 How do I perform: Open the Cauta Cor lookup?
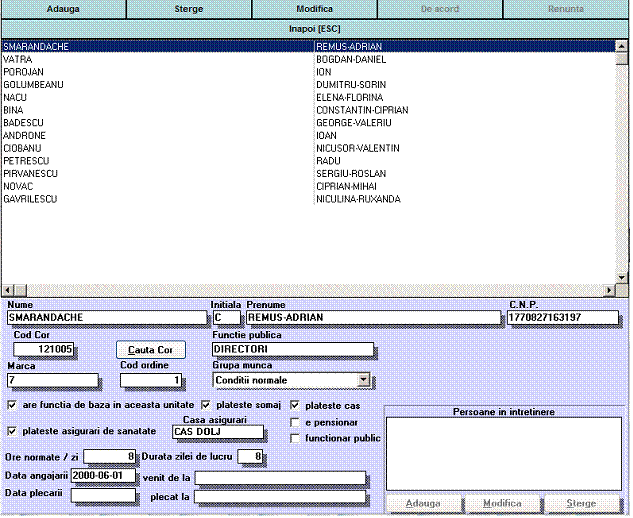tap(150, 350)
